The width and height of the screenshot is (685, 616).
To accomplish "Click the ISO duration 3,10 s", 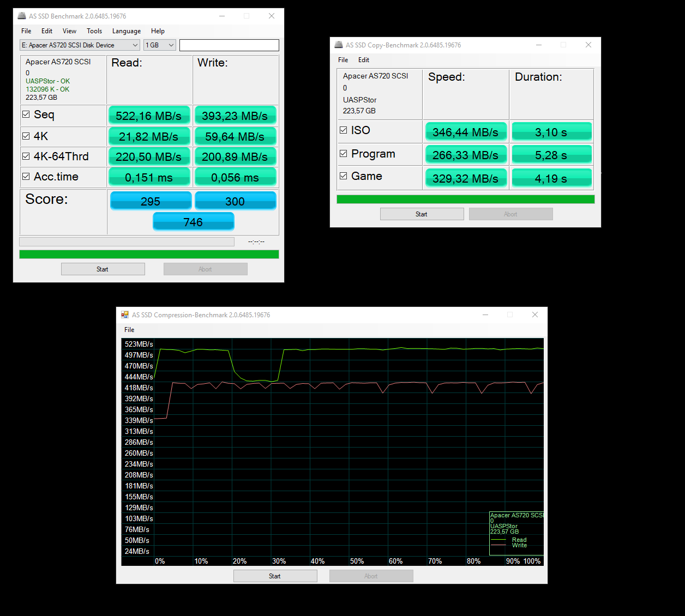I will [552, 132].
